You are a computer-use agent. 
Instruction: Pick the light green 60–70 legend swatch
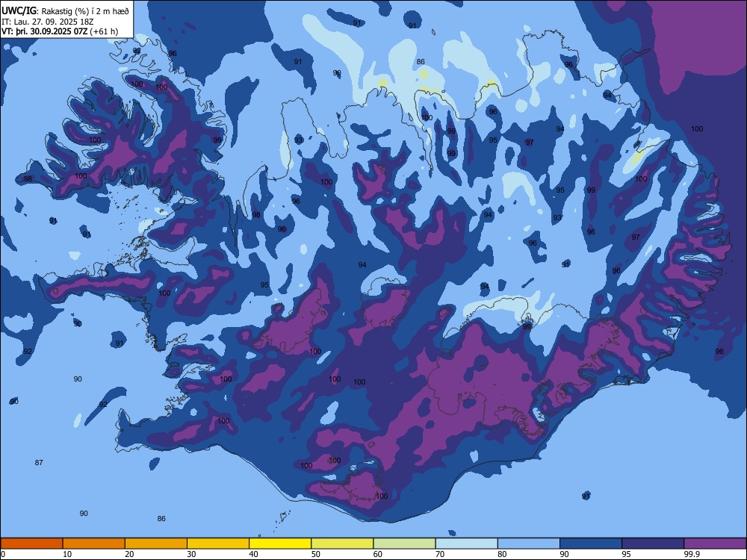pyautogui.click(x=404, y=544)
